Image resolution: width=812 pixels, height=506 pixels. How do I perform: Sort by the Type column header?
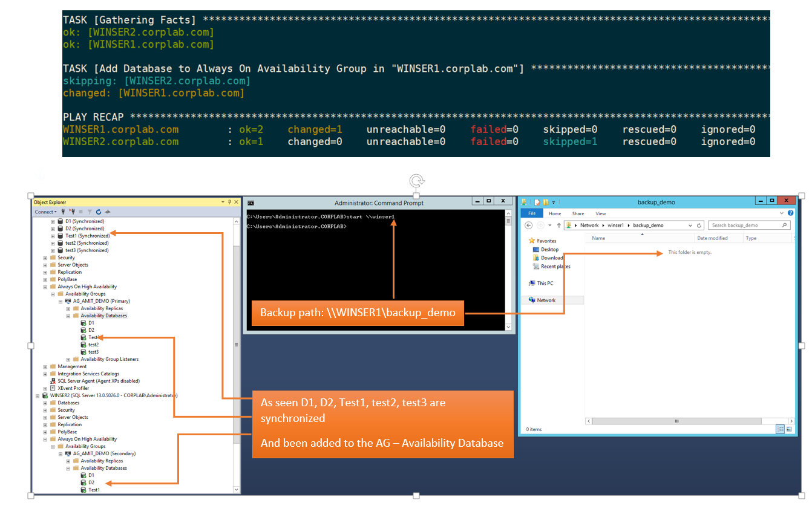pyautogui.click(x=767, y=238)
